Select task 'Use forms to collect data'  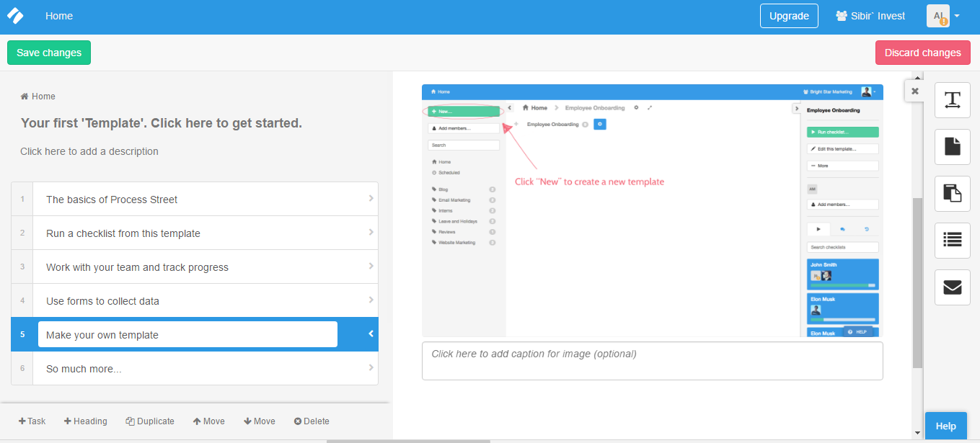[195, 300]
